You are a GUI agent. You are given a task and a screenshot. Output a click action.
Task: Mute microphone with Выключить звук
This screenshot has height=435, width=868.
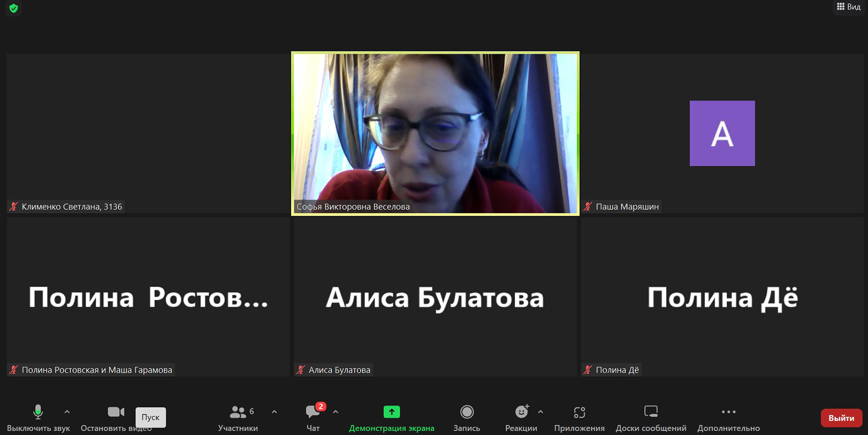click(38, 418)
